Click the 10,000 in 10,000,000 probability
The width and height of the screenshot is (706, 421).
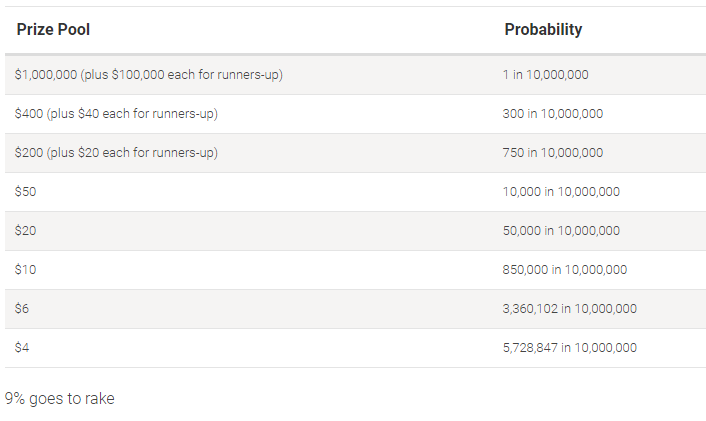(561, 192)
